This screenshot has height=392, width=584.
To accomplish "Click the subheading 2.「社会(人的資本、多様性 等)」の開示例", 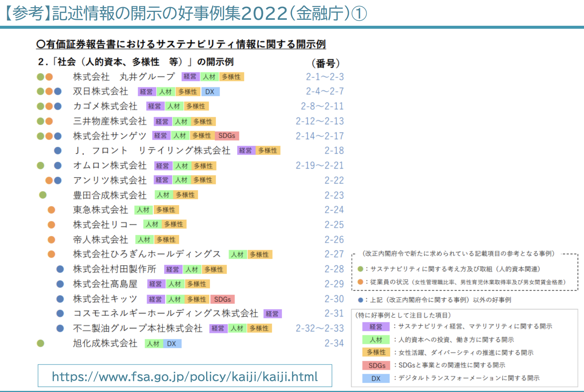I will pyautogui.click(x=136, y=62).
